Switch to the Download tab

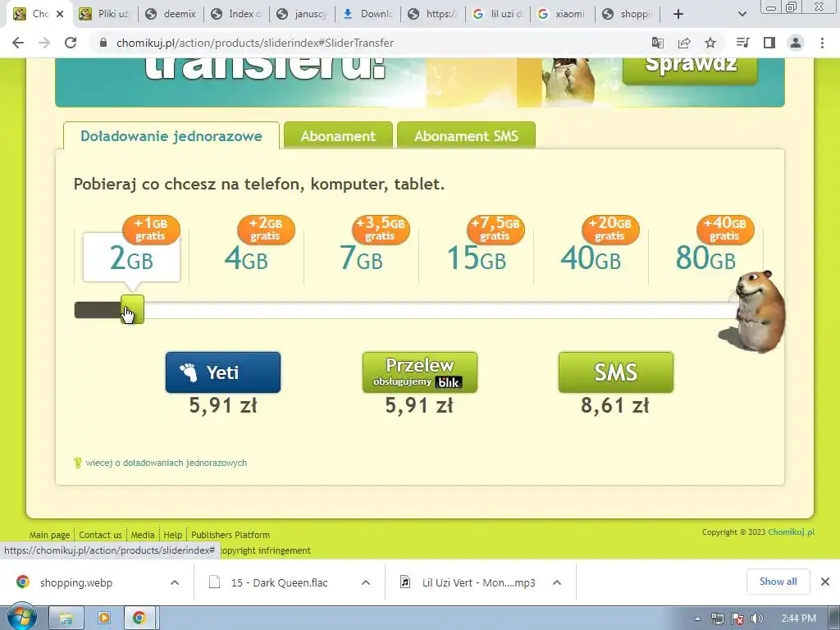pyautogui.click(x=368, y=14)
